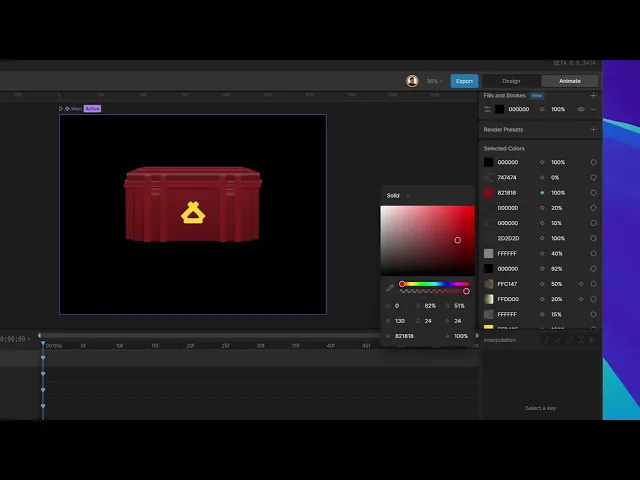Viewport: 640px width, 480px height.
Task: Open the Solid fill type dropdown
Action: [398, 196]
